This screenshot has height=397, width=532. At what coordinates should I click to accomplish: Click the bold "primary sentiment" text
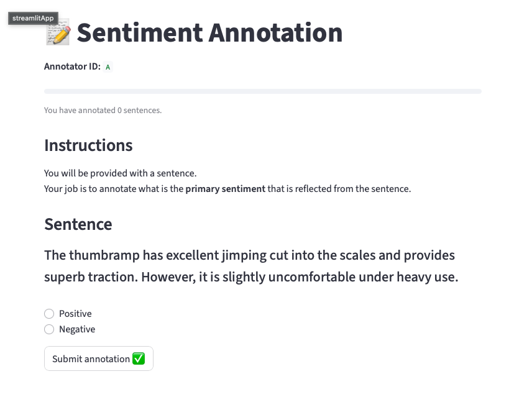tap(225, 189)
